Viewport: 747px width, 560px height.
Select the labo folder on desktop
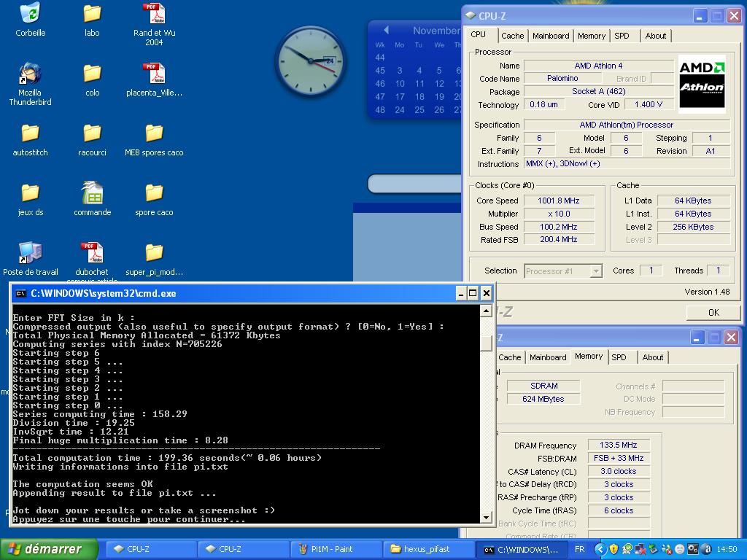92,13
